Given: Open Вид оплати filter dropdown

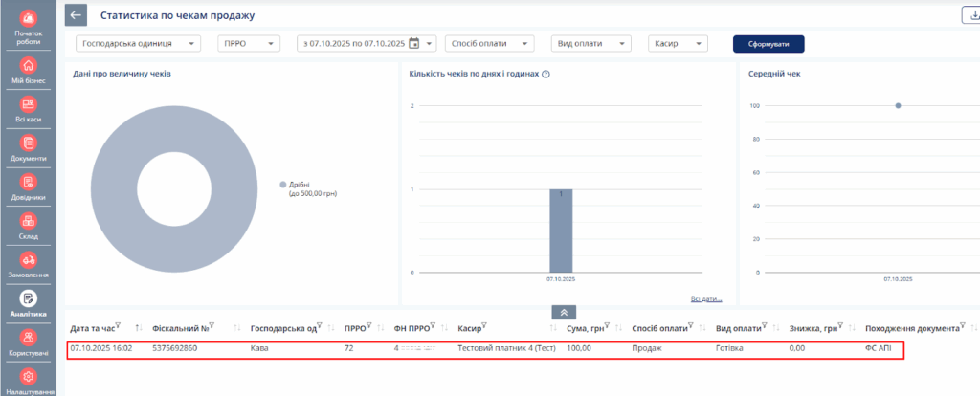Looking at the screenshot, I should (x=591, y=43).
